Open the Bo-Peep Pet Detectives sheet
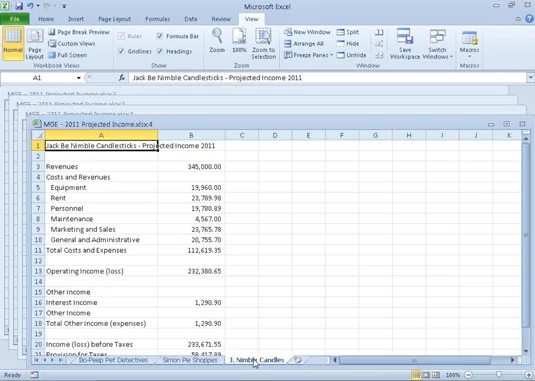535x381 pixels. pos(113,360)
